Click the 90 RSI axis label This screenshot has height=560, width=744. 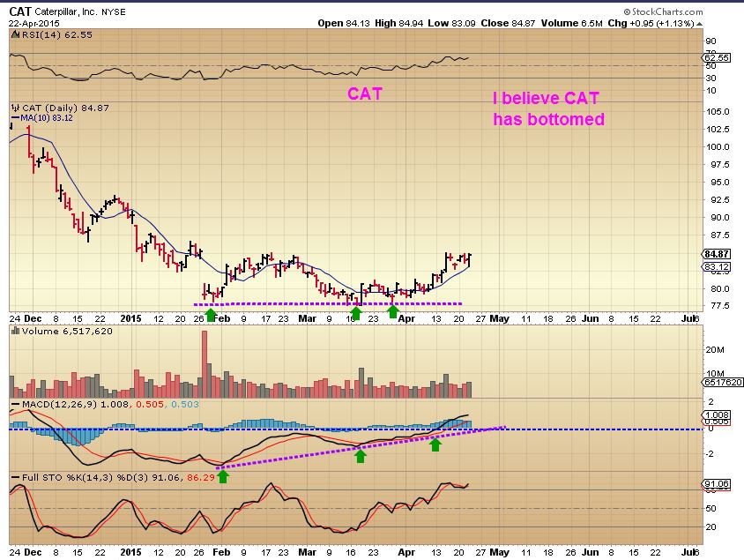point(711,41)
